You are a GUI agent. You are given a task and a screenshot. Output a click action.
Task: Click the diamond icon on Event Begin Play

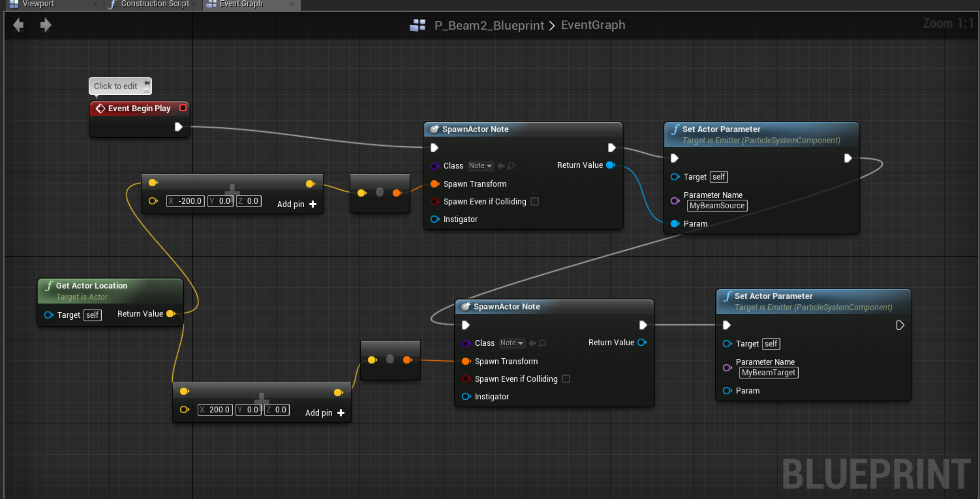[x=100, y=108]
